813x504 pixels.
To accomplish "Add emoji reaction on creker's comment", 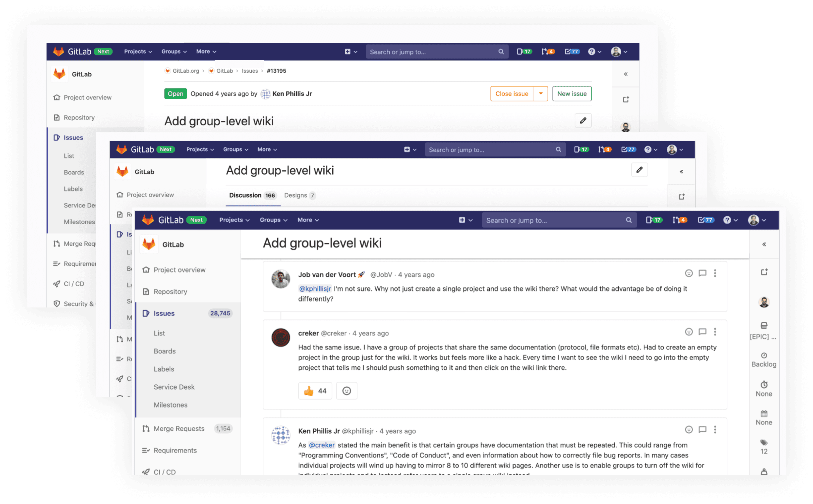I will click(689, 332).
